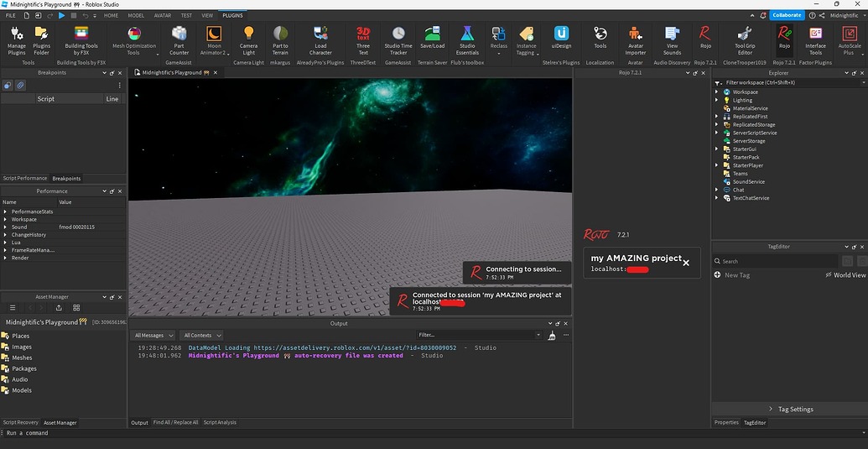Open Studio Time Tracker
Viewport: 868px width, 449px height.
point(398,40)
